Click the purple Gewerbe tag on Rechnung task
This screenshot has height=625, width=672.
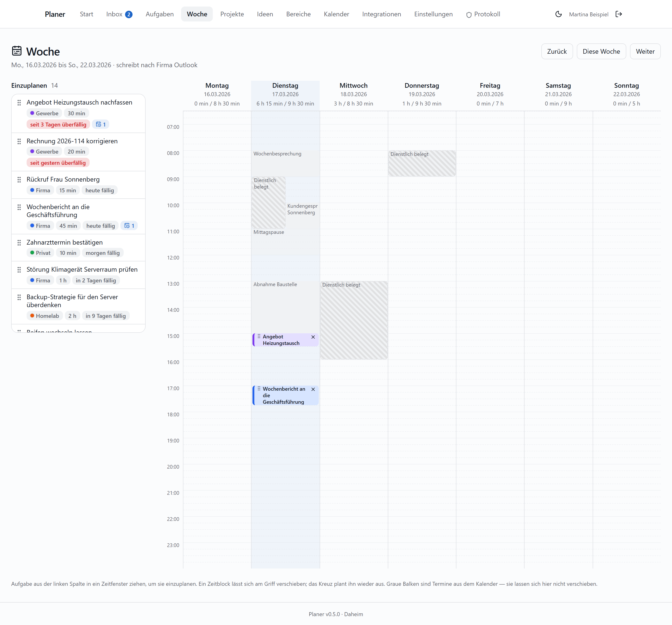(x=44, y=152)
